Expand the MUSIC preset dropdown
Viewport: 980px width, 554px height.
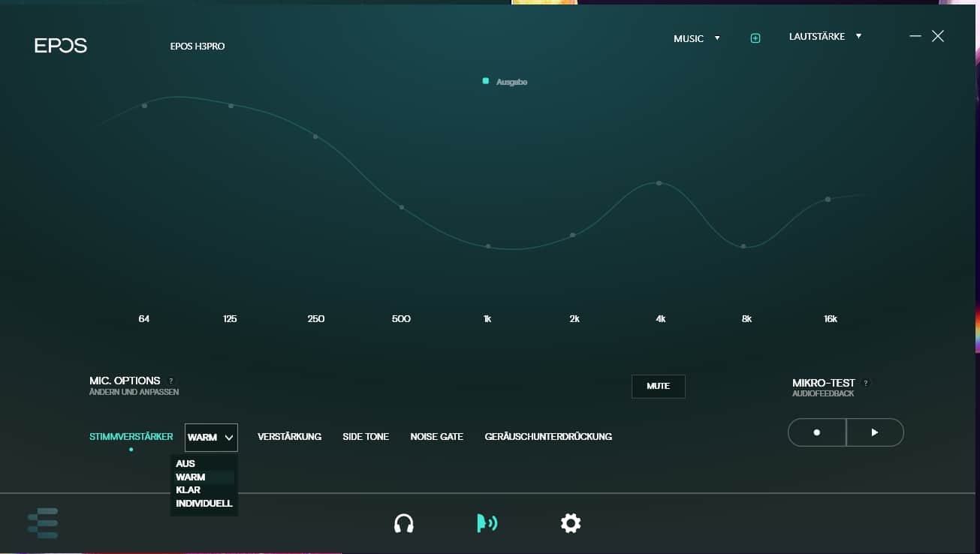(x=696, y=38)
